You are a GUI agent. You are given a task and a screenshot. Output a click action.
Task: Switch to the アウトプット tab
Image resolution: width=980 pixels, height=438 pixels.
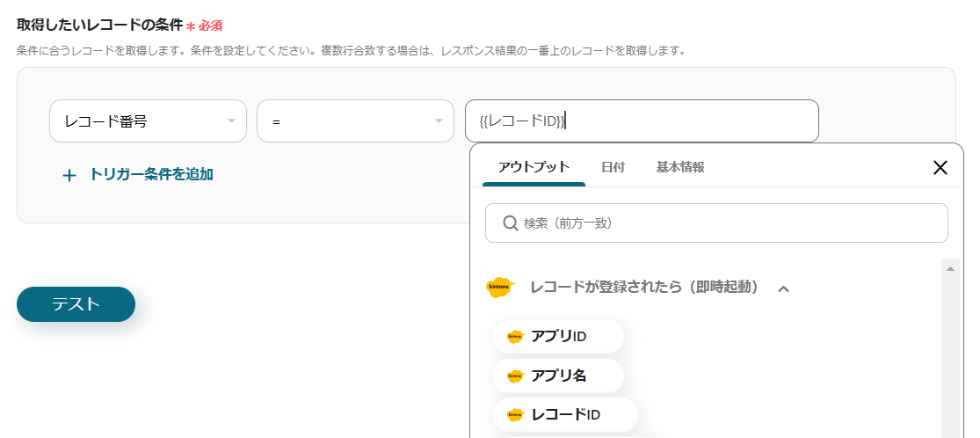[534, 167]
